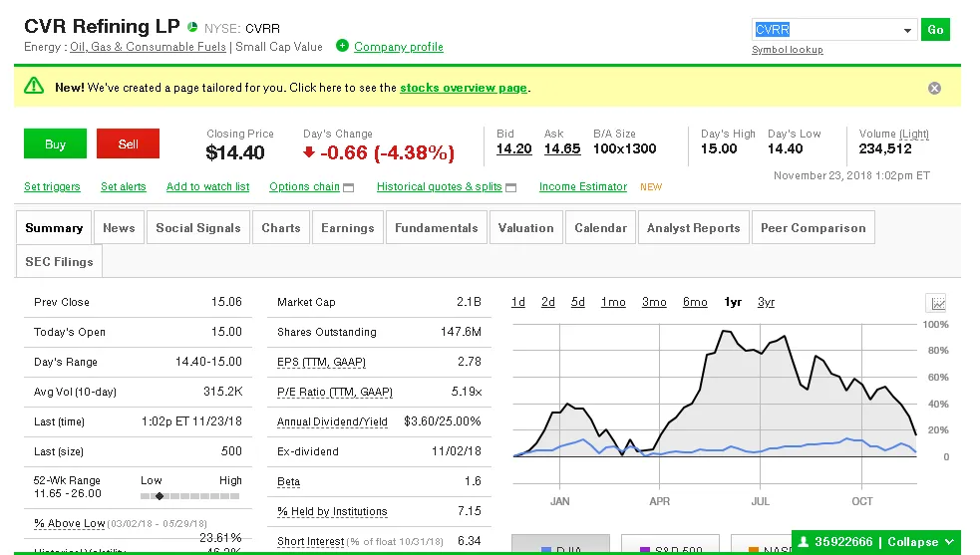
Task: Open the Income Estimator link
Action: [x=583, y=187]
